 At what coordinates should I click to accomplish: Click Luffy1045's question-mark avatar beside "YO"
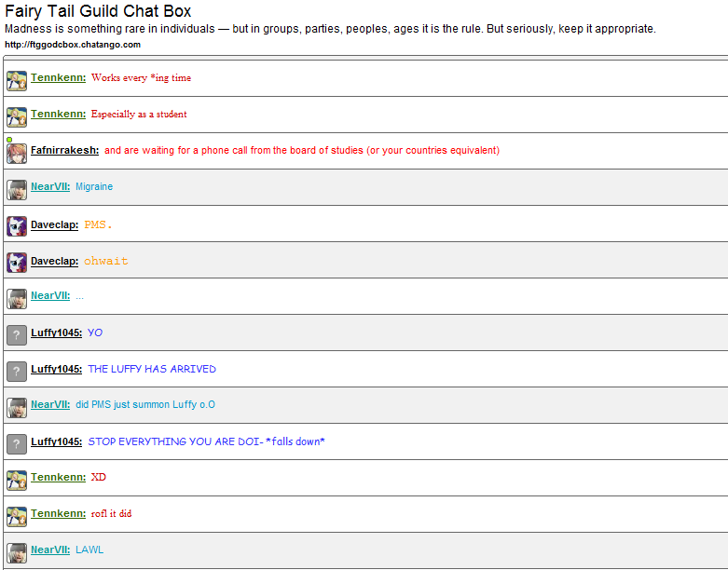(16, 334)
